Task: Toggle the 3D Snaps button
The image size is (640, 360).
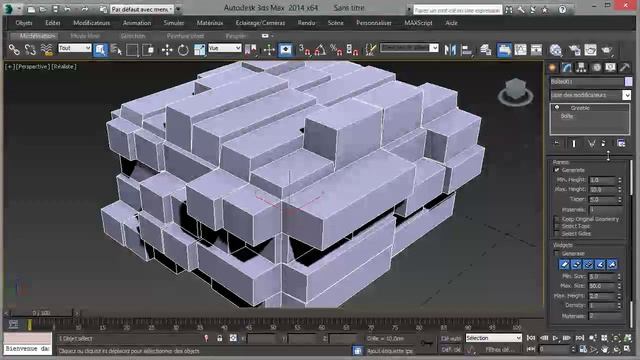Action: tap(304, 50)
